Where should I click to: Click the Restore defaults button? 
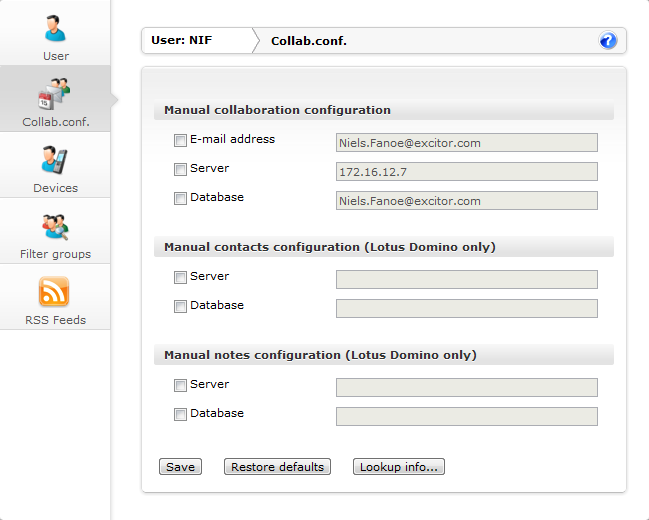tap(278, 467)
